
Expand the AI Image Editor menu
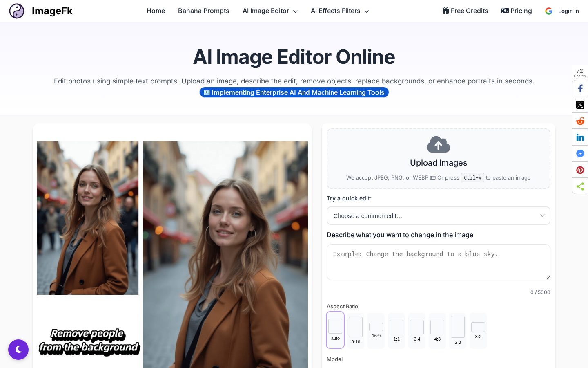point(270,11)
